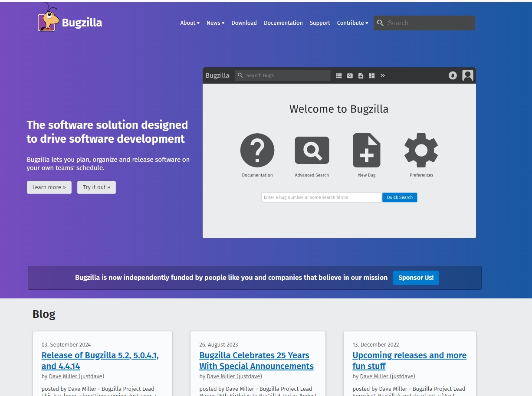The image size is (532, 396).
Task: Open Documentation in the top navigation
Action: click(283, 23)
